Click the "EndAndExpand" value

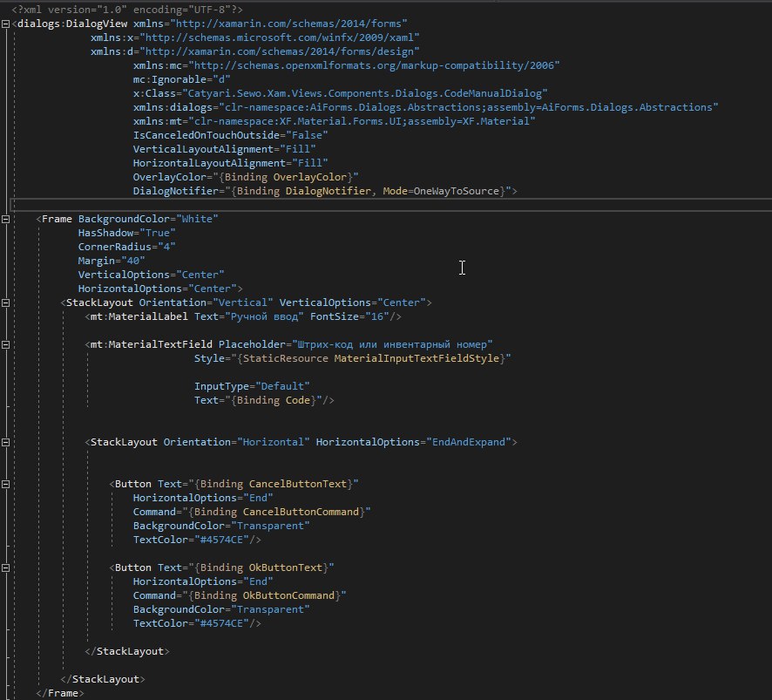coord(469,442)
